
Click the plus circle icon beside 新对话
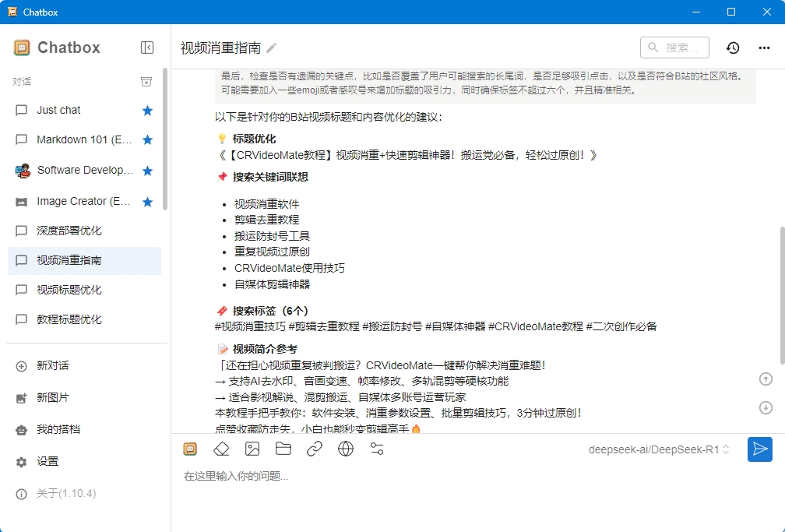click(x=22, y=366)
